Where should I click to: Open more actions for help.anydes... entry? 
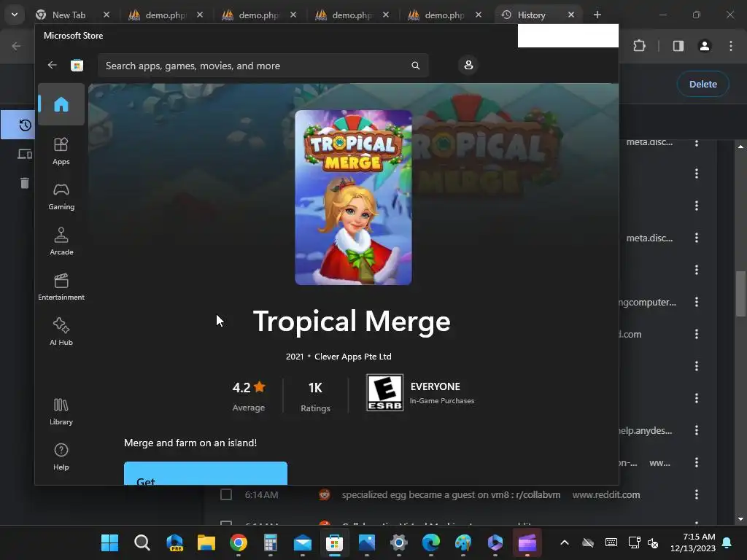697,430
